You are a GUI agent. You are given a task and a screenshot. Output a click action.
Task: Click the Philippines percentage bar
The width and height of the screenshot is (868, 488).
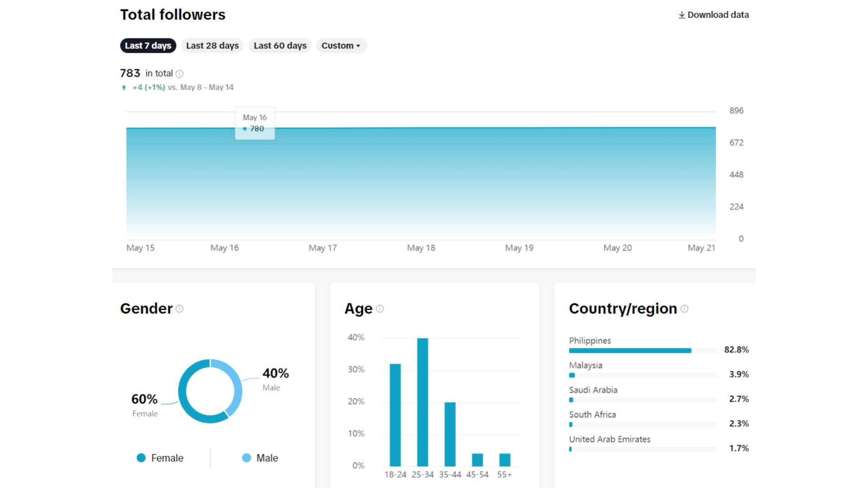[630, 351]
